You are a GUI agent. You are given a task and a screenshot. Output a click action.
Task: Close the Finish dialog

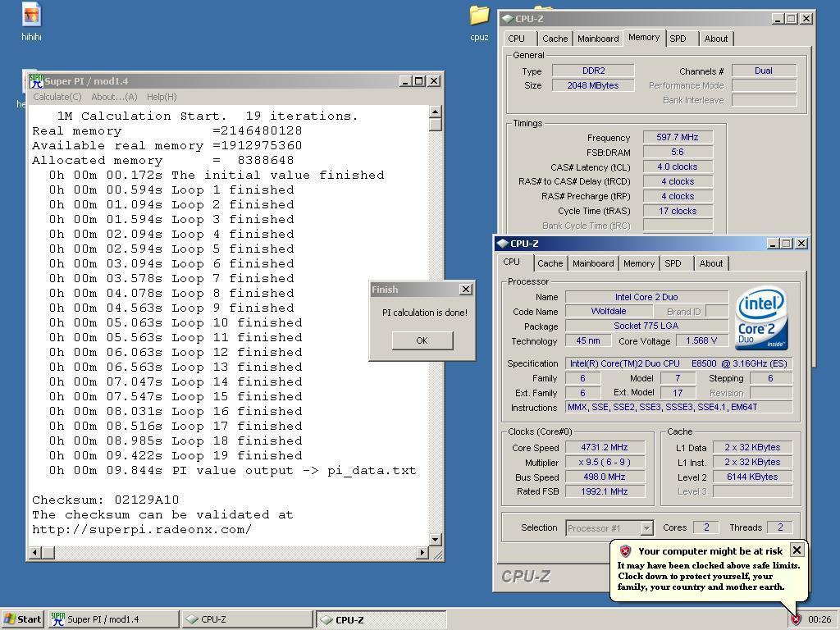point(466,290)
